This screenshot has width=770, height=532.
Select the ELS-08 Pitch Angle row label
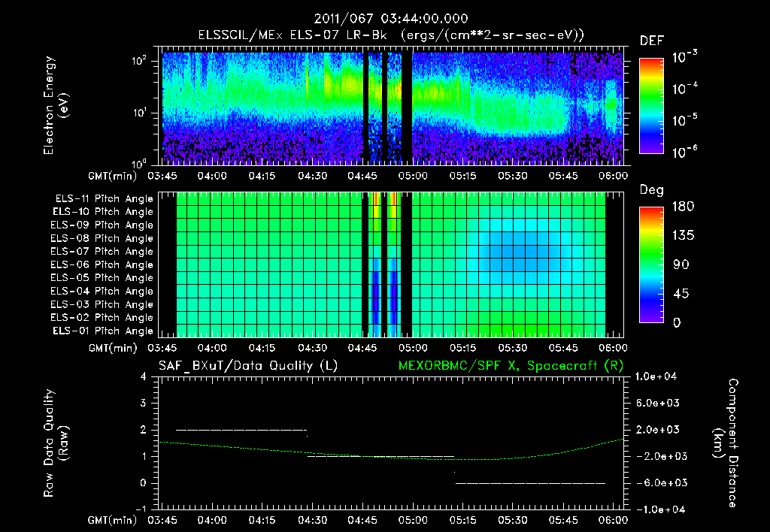(102, 238)
